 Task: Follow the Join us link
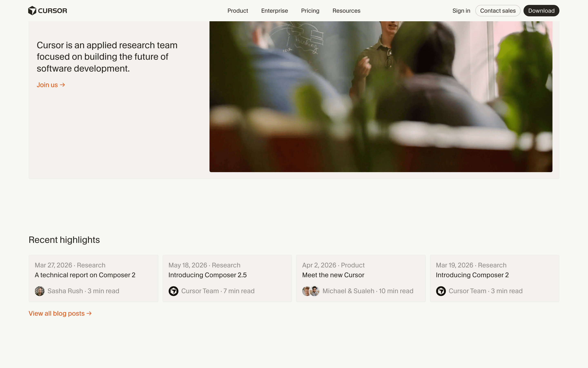point(51,85)
